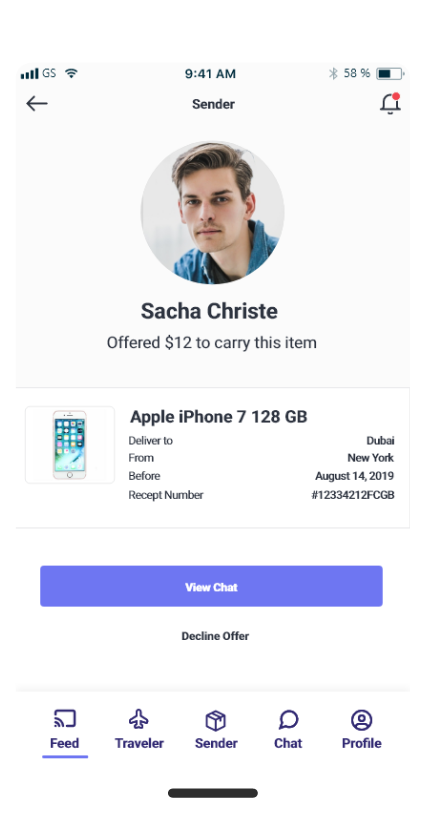This screenshot has width=427, height=820.
Task: Switch to the Traveler tab label
Action: coord(139,743)
